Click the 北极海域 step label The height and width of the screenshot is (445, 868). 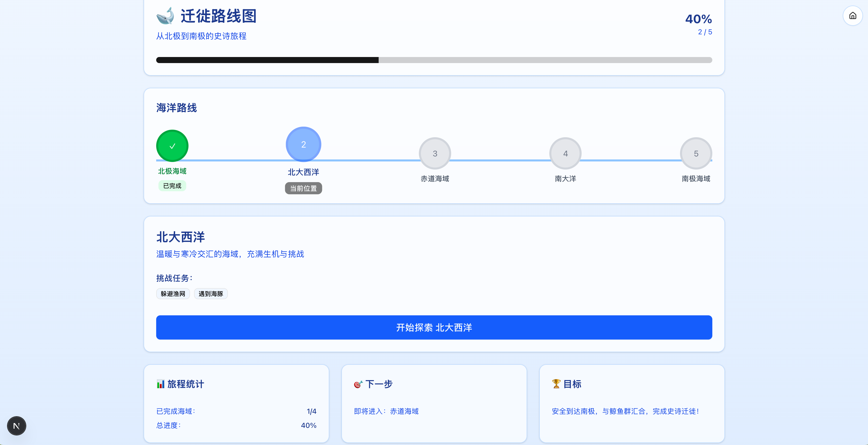click(172, 171)
